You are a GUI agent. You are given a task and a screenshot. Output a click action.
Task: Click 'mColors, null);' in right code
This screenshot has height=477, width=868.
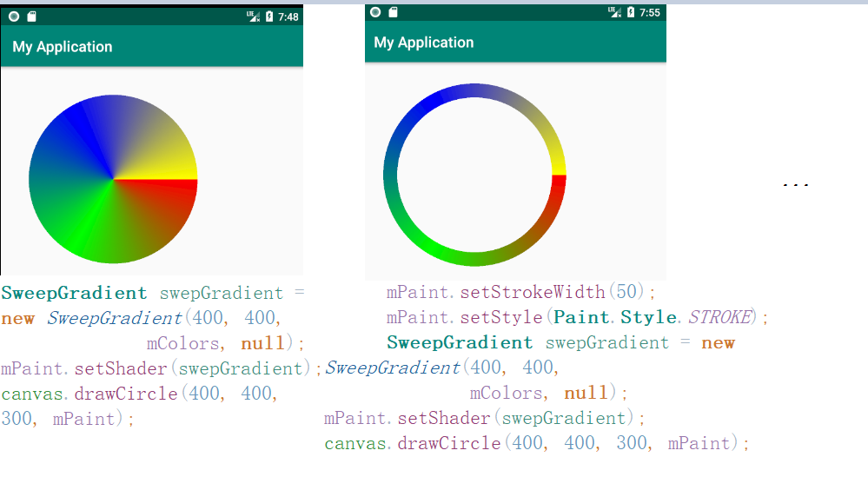click(548, 394)
